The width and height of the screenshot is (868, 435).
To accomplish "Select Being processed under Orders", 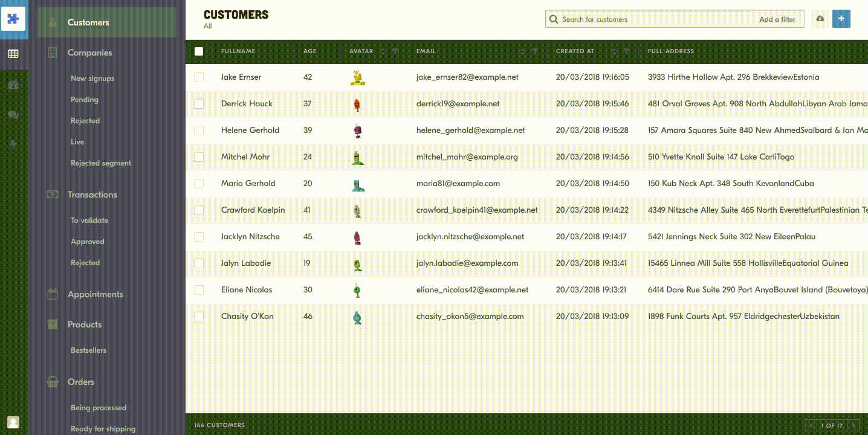I will tap(99, 408).
